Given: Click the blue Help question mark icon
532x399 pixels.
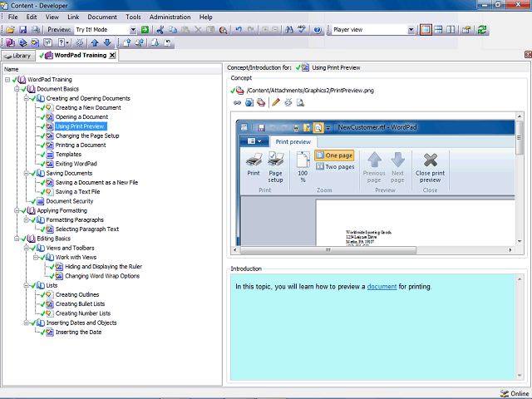Looking at the screenshot, I should click(318, 30).
